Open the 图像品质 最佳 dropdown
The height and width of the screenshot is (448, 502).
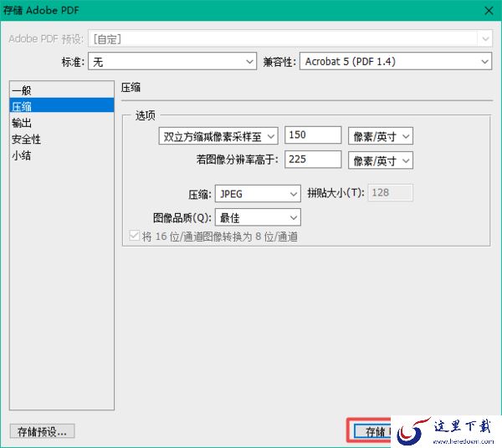click(258, 217)
